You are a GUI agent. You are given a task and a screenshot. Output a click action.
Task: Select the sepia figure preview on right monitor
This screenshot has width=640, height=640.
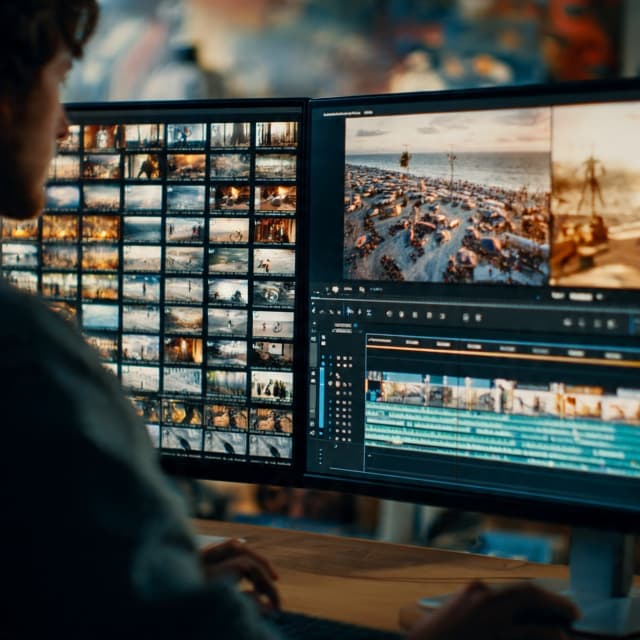coord(596,195)
